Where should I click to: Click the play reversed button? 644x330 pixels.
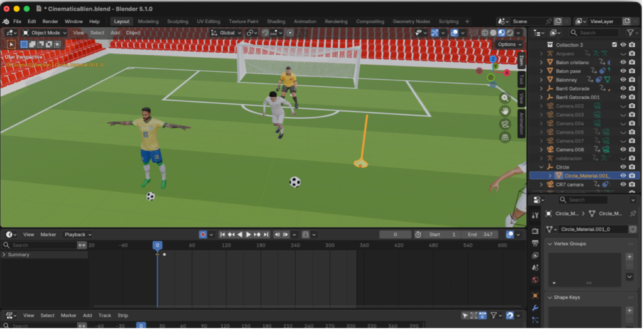[x=240, y=235]
